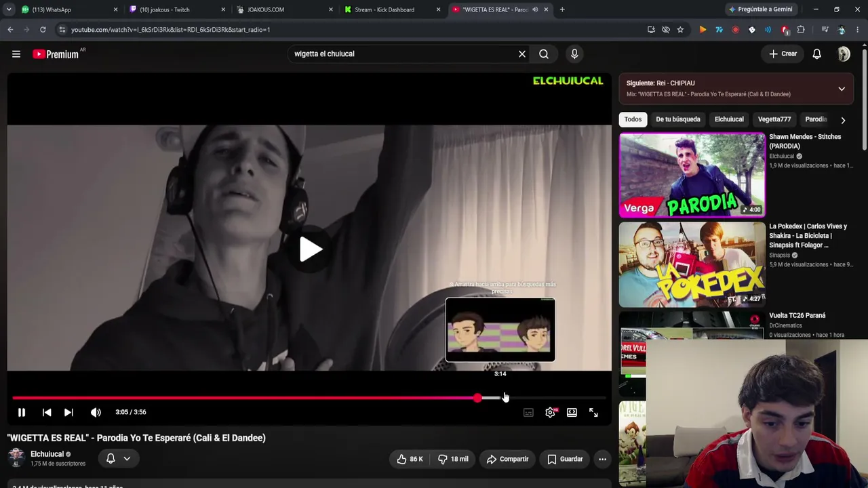Expand the mix playlist panel chevron
Image resolution: width=868 pixels, height=488 pixels.
pyautogui.click(x=842, y=89)
